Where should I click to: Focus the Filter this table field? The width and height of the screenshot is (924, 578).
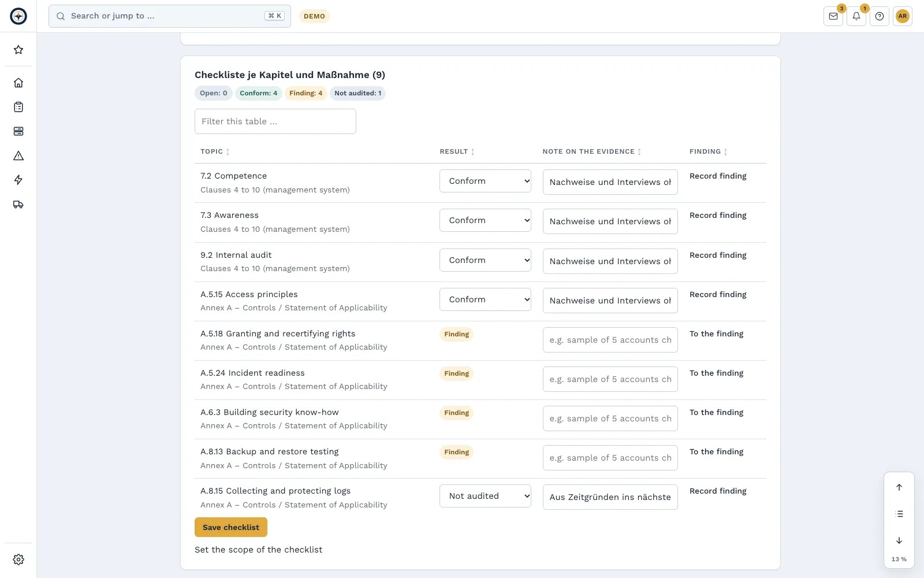[275, 121]
